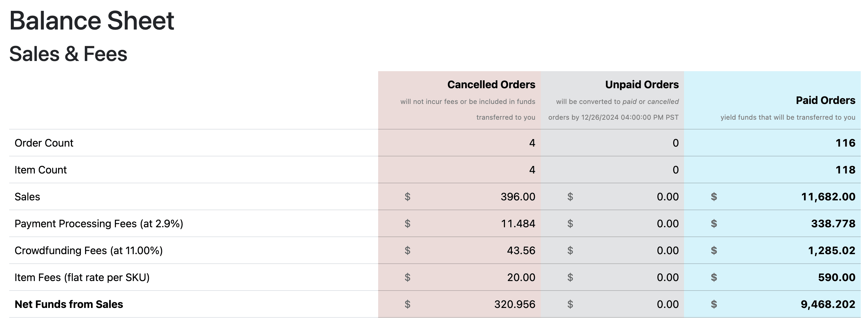Click the cancelled sales value 396.00
868x324 pixels.
(x=517, y=197)
